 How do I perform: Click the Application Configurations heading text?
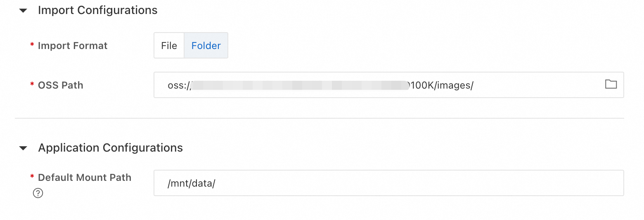110,147
